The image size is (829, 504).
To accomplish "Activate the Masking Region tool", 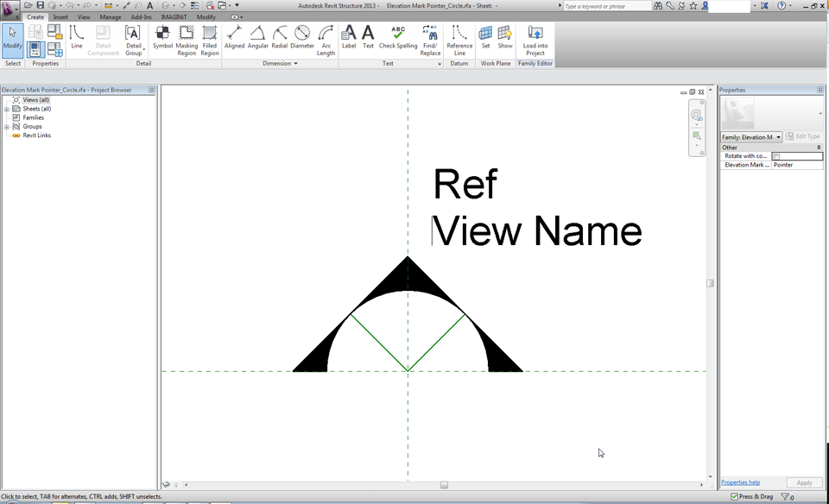I will tap(187, 38).
